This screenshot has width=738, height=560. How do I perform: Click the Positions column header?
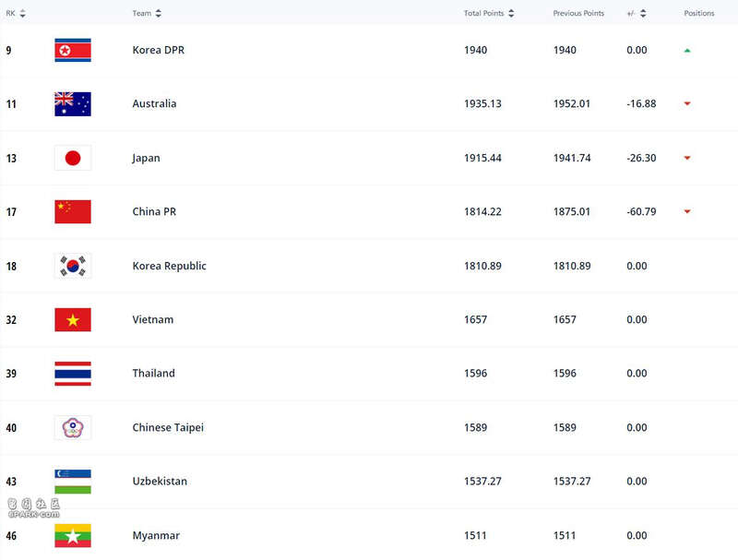(x=699, y=13)
